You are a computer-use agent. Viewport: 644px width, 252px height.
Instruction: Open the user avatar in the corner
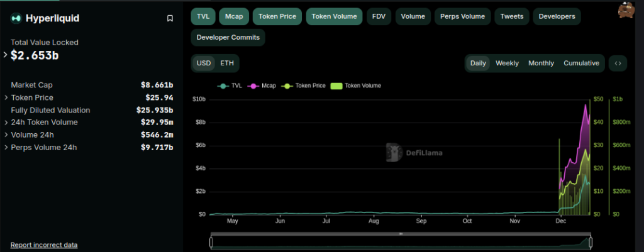(x=626, y=10)
